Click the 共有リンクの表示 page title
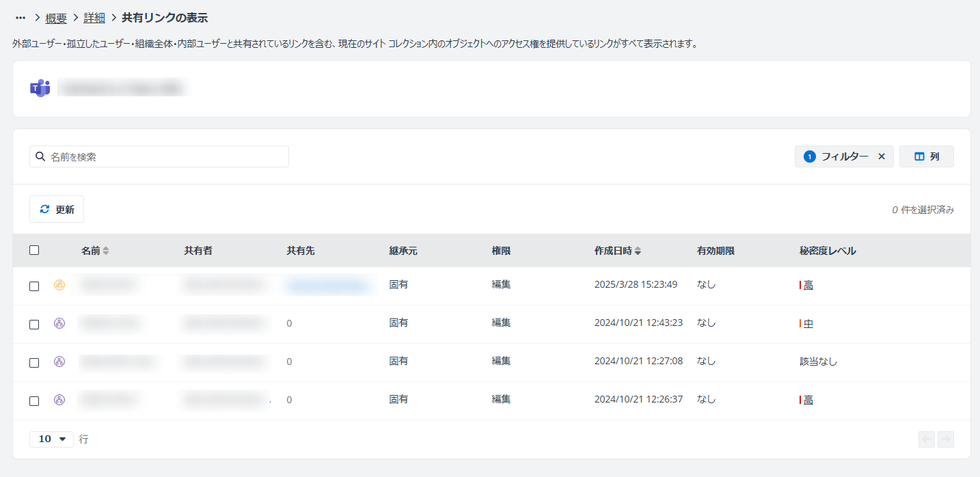This screenshot has height=477, width=980. [165, 18]
